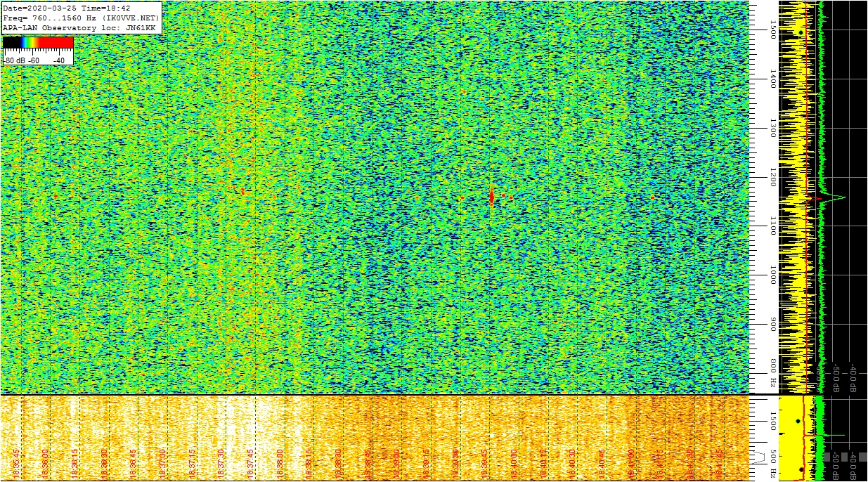Image resolution: width=868 pixels, height=482 pixels.
Task: Select the 18:38:15 time marker
Action: [309, 464]
